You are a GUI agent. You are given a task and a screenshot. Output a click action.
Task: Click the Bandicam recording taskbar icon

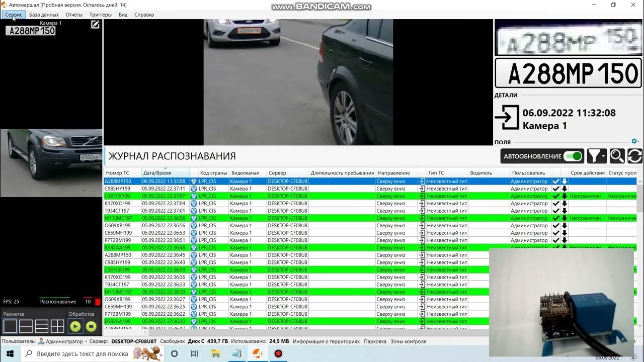point(278,354)
